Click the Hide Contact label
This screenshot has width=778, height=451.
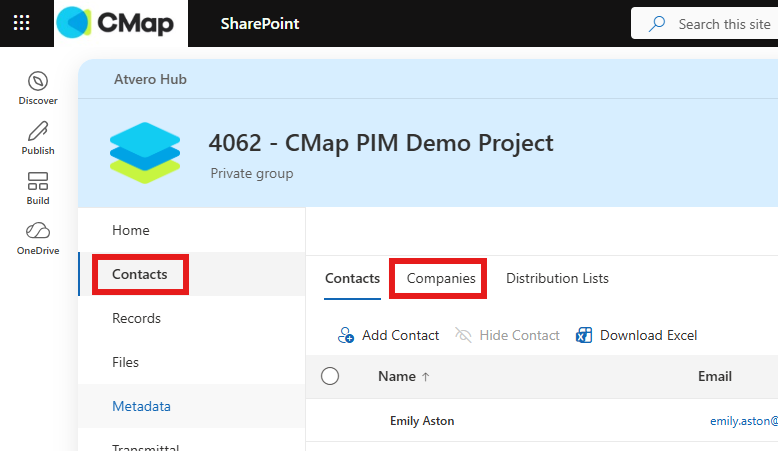(x=519, y=335)
